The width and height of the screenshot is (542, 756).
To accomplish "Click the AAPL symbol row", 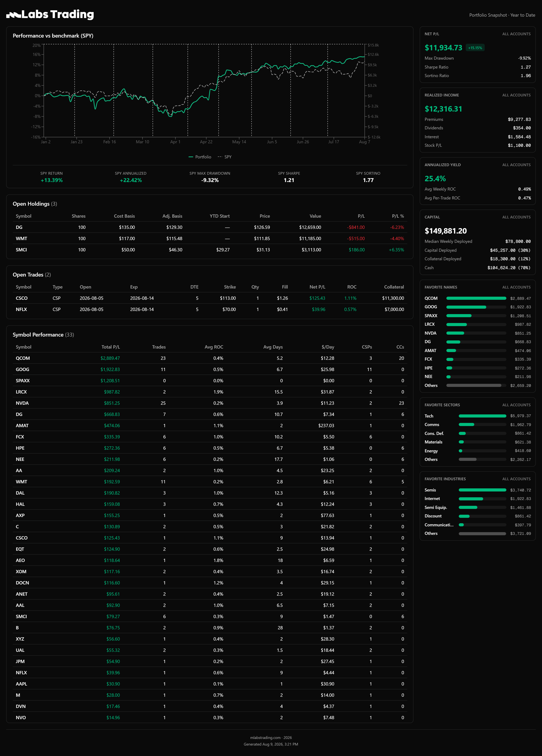I will pyautogui.click(x=210, y=684).
